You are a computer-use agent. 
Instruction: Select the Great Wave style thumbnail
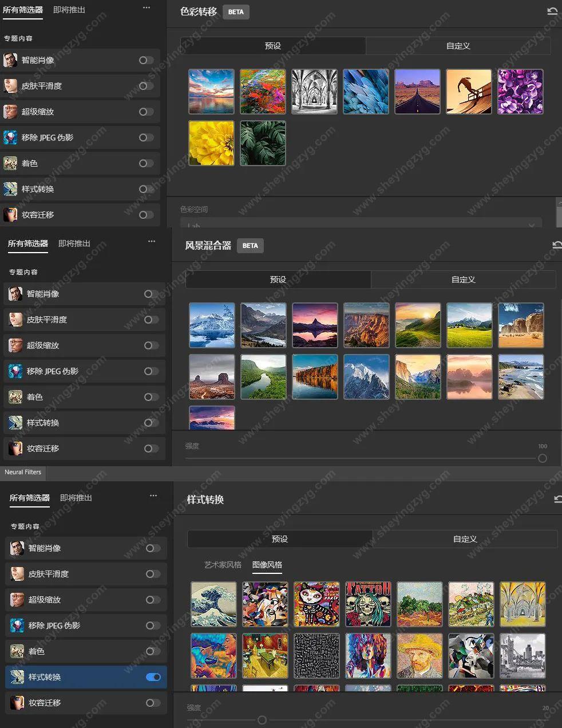tap(213, 604)
